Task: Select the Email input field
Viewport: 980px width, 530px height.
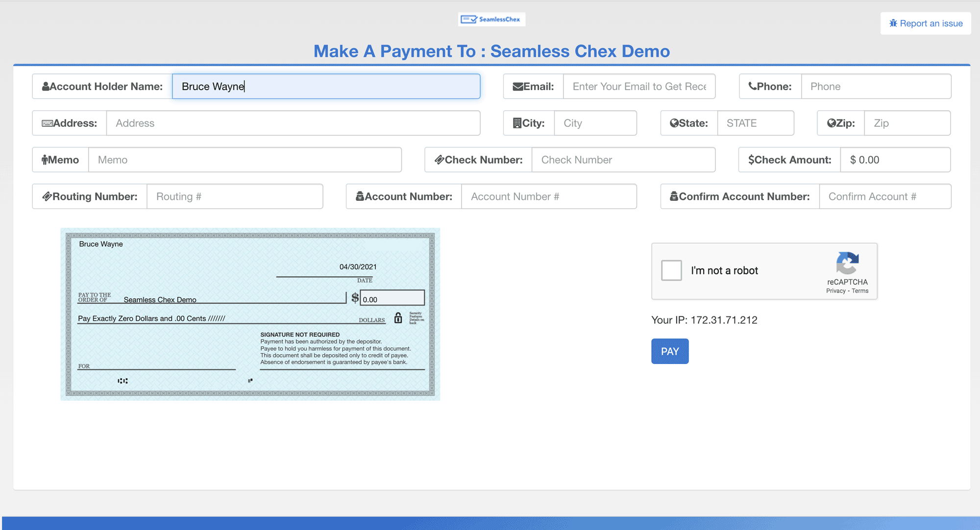Action: tap(639, 87)
